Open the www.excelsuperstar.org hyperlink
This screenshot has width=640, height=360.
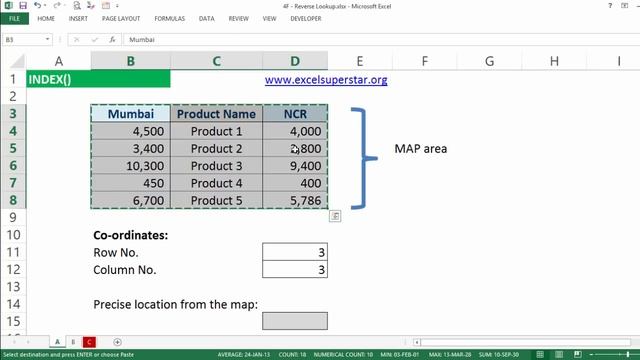[326, 80]
